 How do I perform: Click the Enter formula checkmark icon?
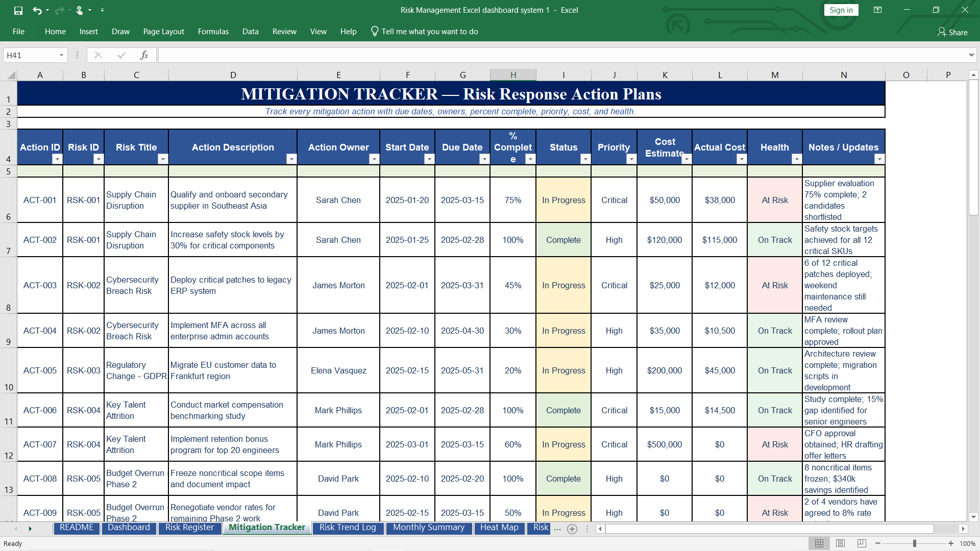click(121, 55)
